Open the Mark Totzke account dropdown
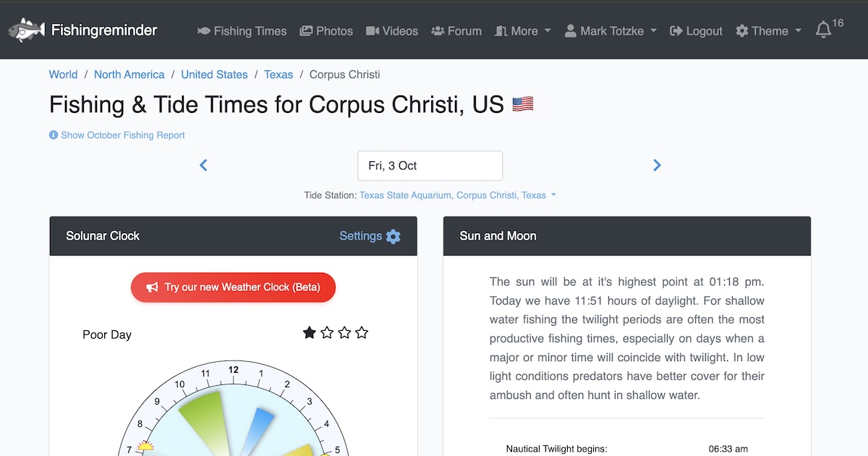The width and height of the screenshot is (868, 456). click(x=610, y=31)
